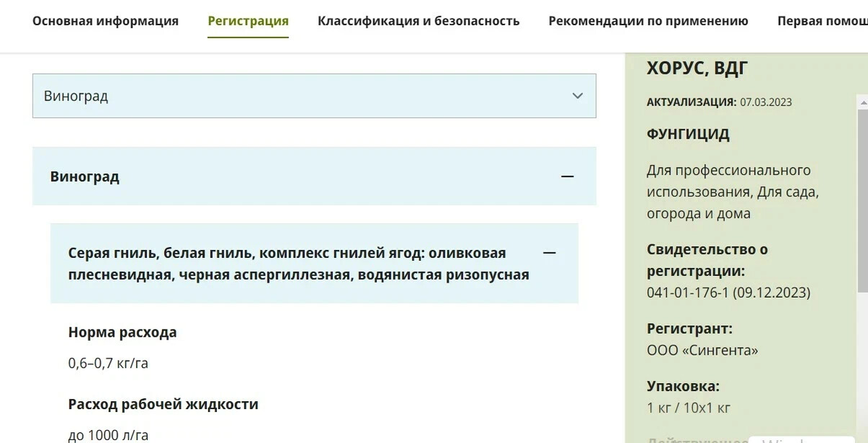The height and width of the screenshot is (443, 868).
Task: Click the Регистрант heading
Action: [689, 329]
